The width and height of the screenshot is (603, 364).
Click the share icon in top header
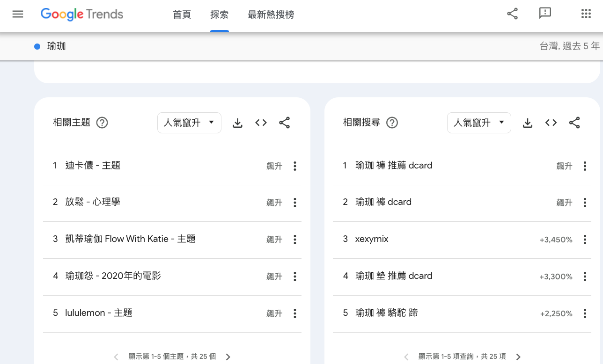pos(513,14)
